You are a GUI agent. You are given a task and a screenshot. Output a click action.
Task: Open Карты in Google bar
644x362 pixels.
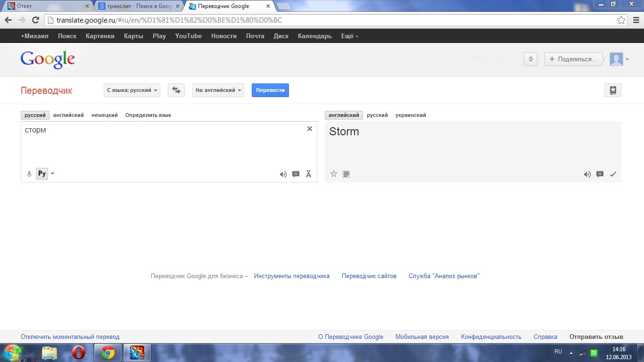click(x=133, y=36)
